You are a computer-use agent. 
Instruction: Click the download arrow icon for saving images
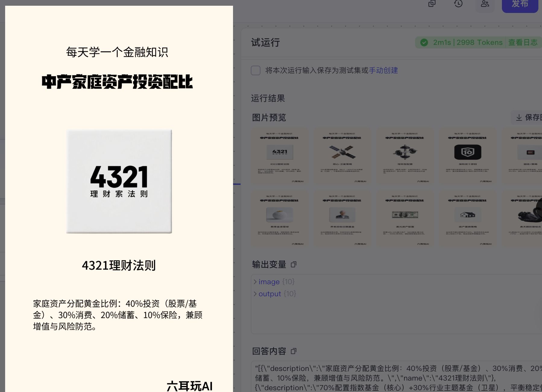[519, 117]
